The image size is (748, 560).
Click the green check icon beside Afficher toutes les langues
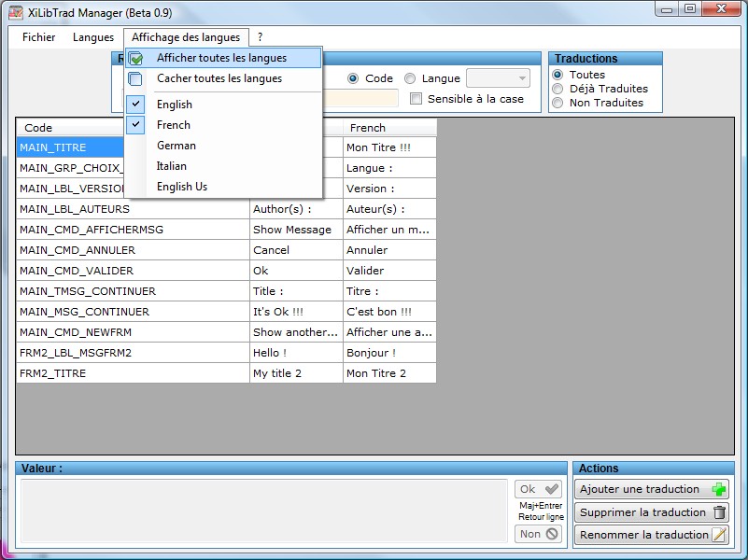pyautogui.click(x=136, y=58)
